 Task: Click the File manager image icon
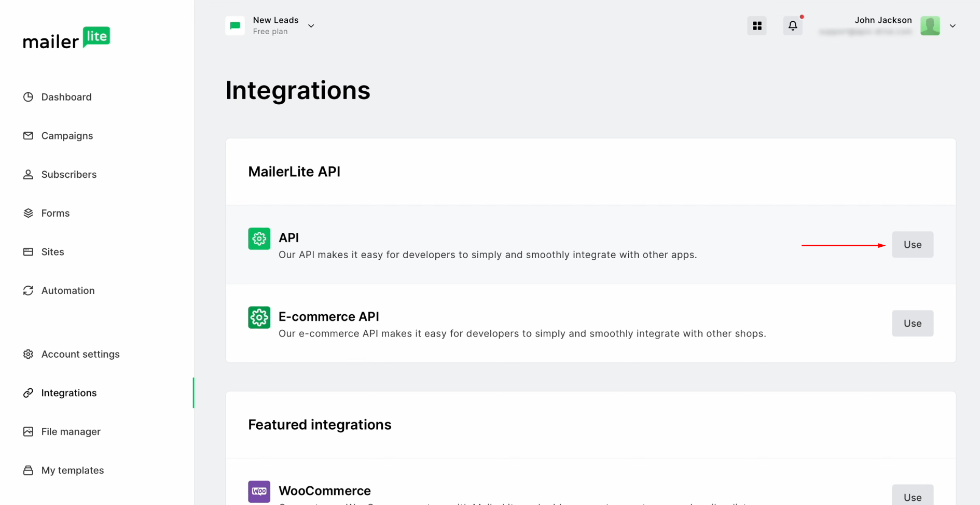point(28,431)
